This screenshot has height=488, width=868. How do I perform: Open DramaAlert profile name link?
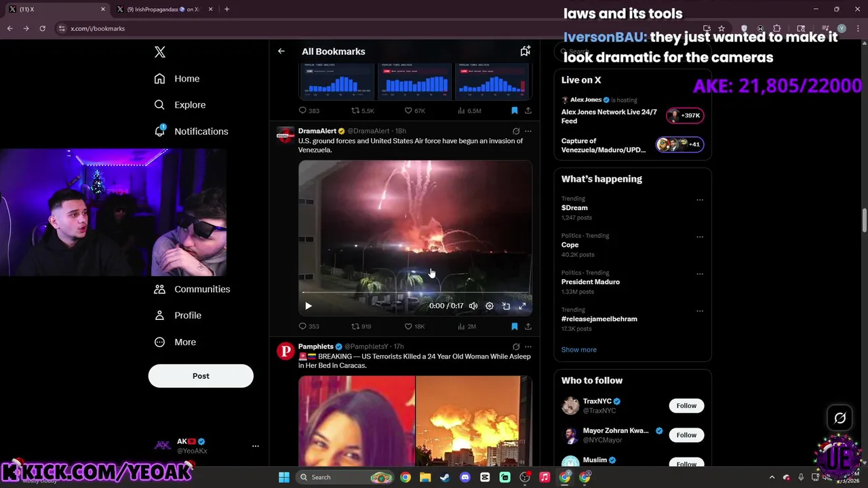click(317, 131)
